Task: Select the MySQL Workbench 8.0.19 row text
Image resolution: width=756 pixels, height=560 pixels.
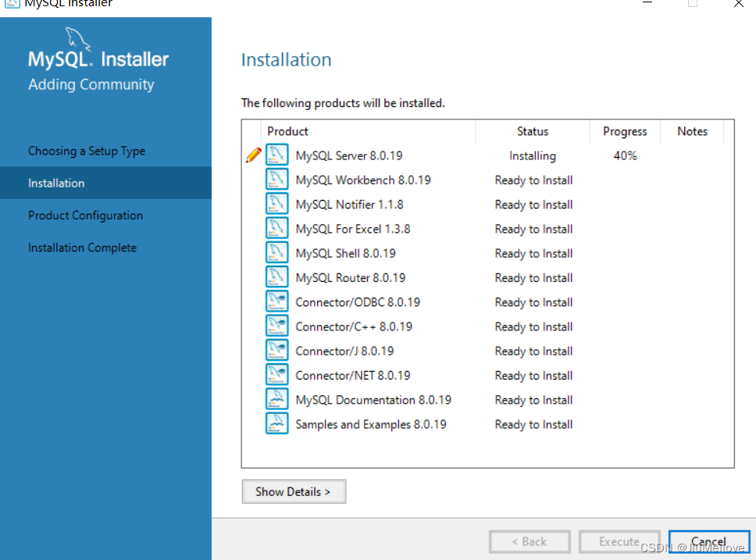Action: (x=363, y=180)
